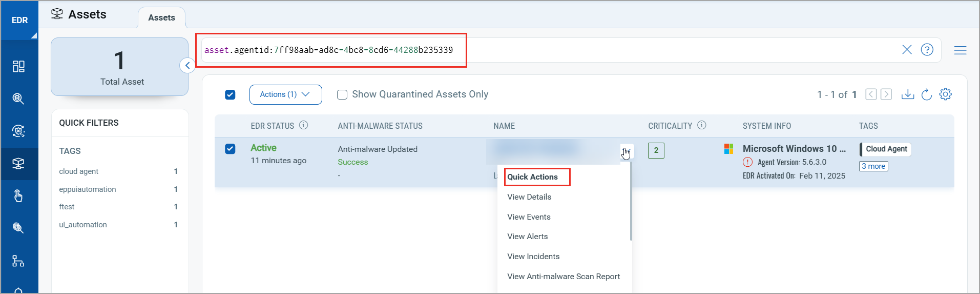
Task: Open the EDR module picker
Action: pos(19,21)
